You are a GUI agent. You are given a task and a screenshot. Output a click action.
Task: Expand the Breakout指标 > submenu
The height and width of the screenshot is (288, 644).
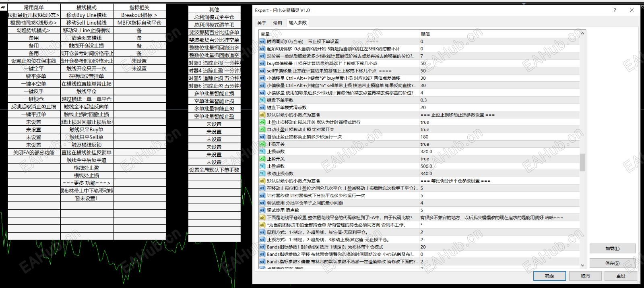pyautogui.click(x=139, y=15)
